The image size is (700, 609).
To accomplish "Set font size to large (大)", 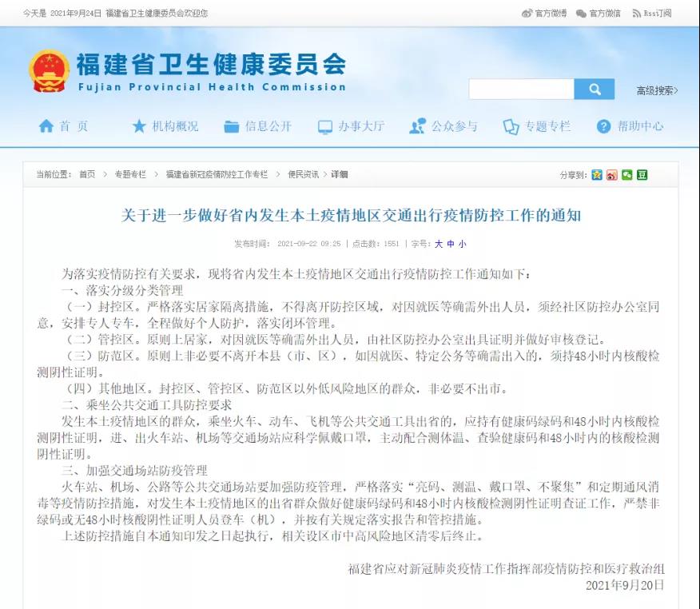I will (438, 244).
